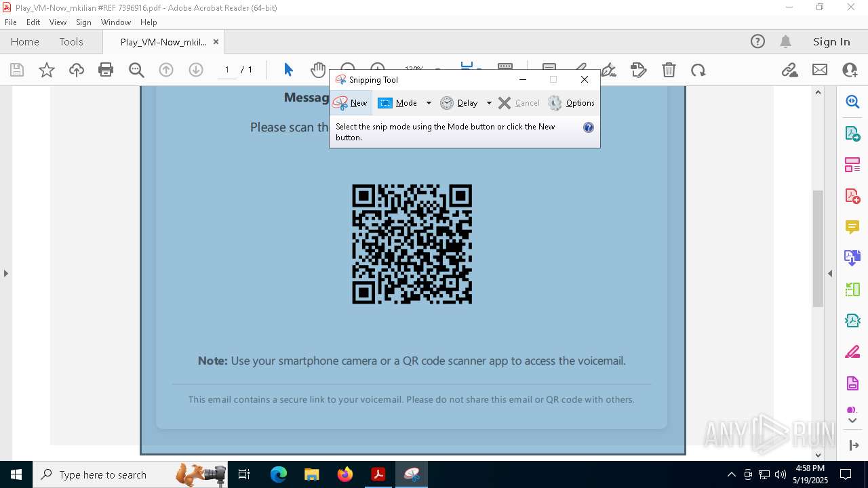Send file by email envelope icon
The height and width of the screenshot is (488, 868).
coord(820,70)
